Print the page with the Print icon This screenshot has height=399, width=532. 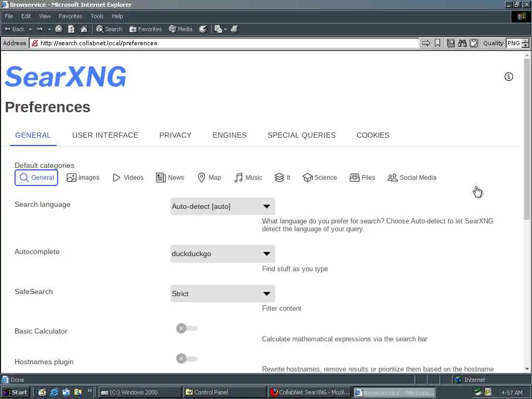click(234, 29)
